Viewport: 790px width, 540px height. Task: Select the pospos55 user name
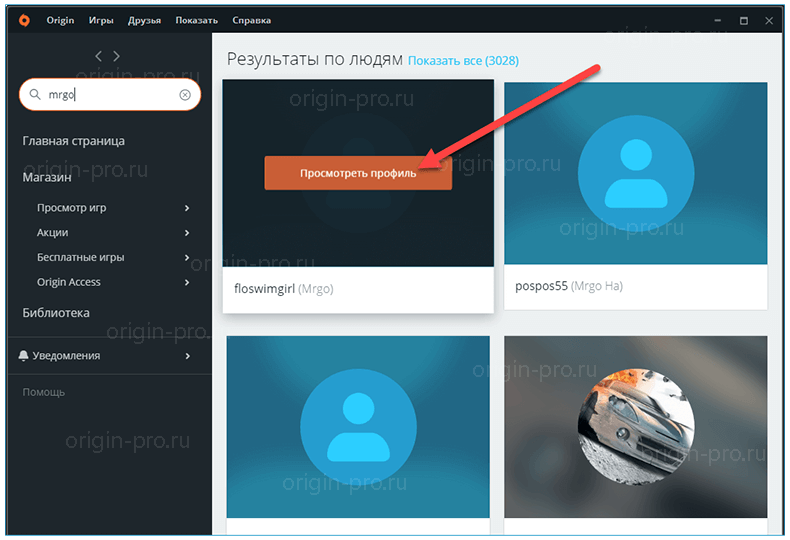(x=541, y=286)
